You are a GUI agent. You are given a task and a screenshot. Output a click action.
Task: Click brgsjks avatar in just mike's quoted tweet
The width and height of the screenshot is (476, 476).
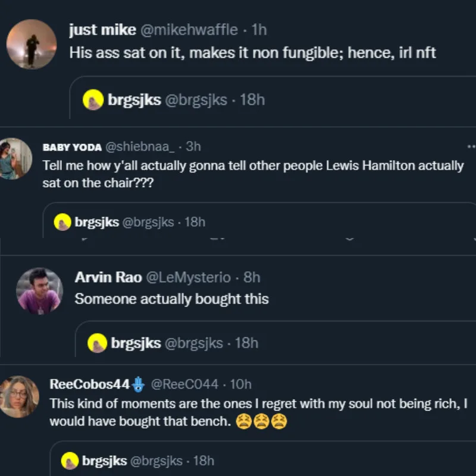[x=94, y=100]
